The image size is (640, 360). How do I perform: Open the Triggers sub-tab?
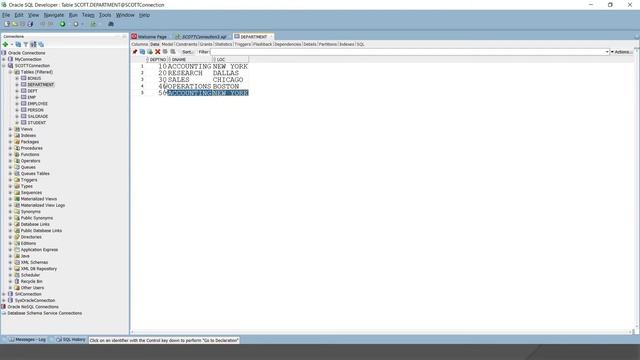242,44
